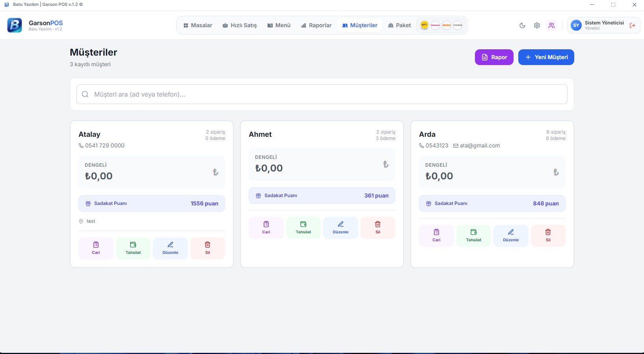Image resolution: width=644 pixels, height=354 pixels.
Task: Click Ahmet's Sadakat Puanı bar
Action: [322, 196]
